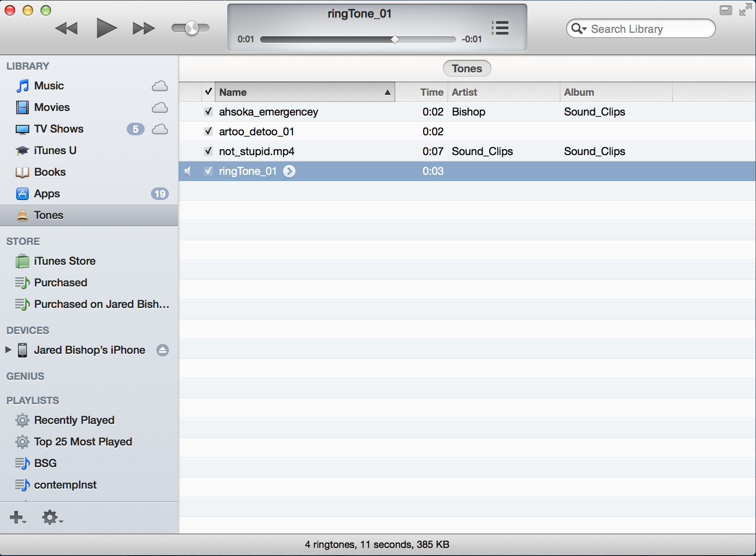Open the settings gear at bottom of sidebar

click(49, 517)
